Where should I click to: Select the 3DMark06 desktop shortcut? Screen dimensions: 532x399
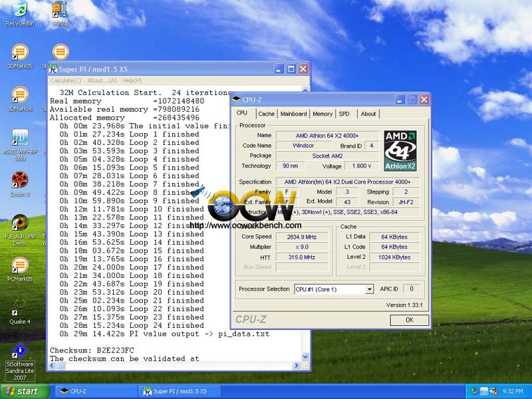[20, 99]
